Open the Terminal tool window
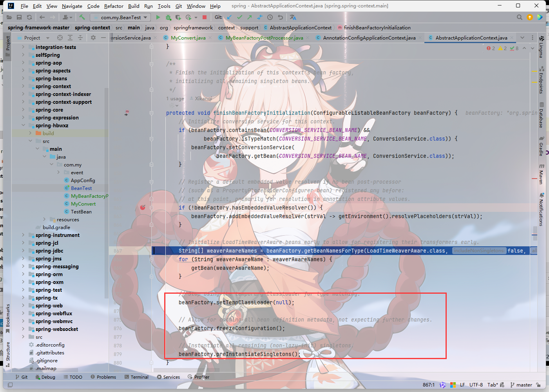Viewport: 549px width, 392px height. pyautogui.click(x=136, y=377)
